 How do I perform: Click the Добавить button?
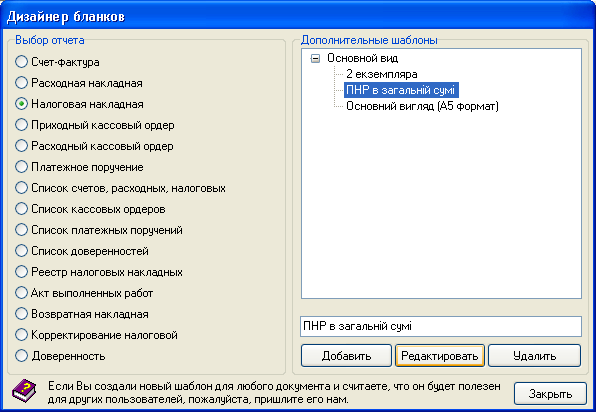coord(346,356)
